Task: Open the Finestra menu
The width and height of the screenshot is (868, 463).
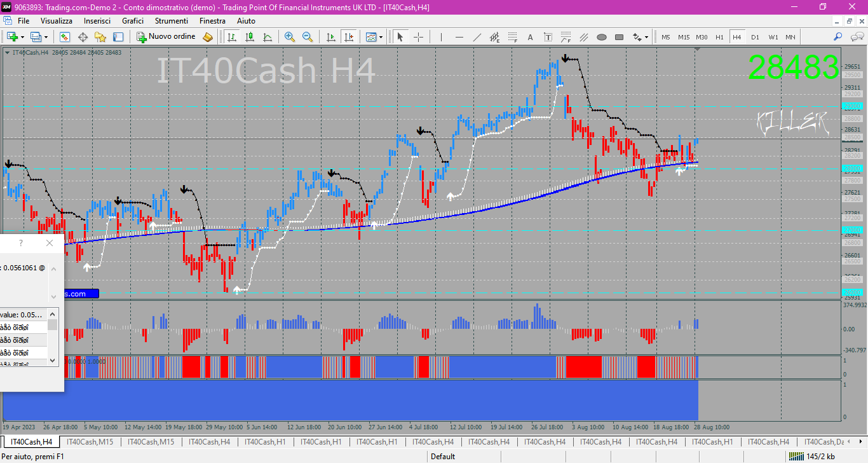Action: pos(212,21)
